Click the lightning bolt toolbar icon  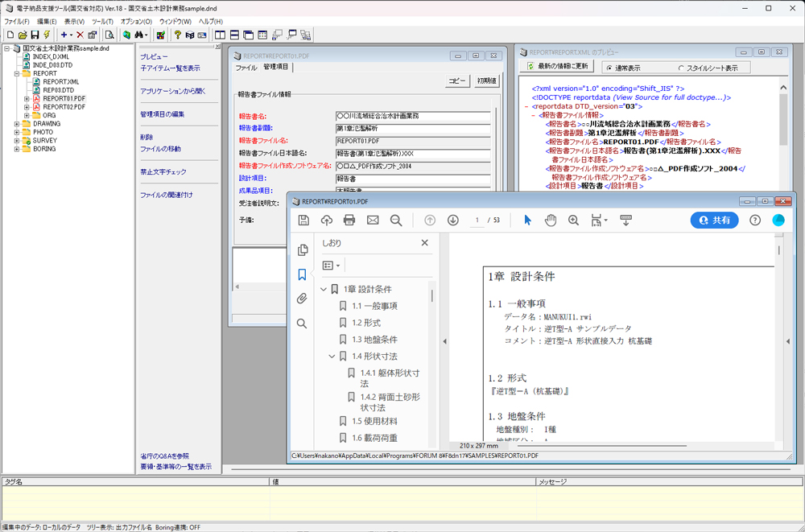(47, 35)
